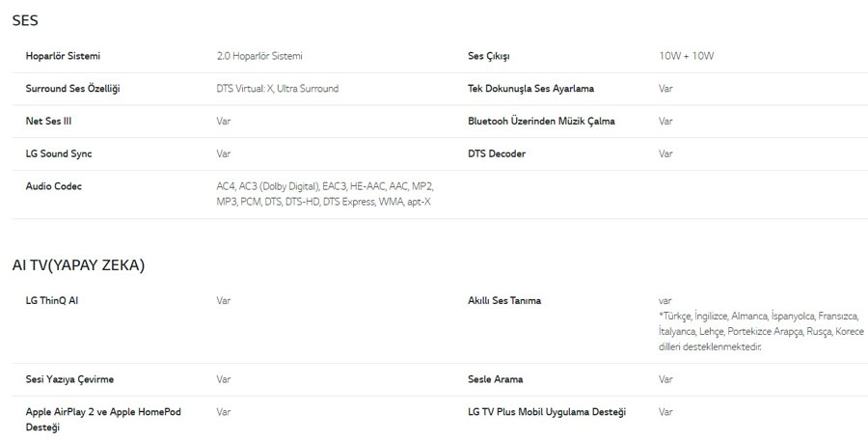
Task: Click the SES section heading
Action: (x=25, y=20)
